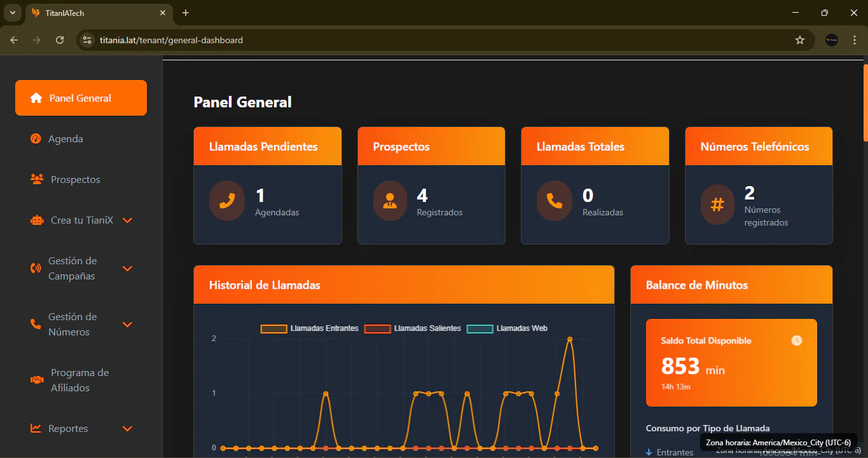Select the Panel General button
The height and width of the screenshot is (458, 868).
(x=81, y=98)
